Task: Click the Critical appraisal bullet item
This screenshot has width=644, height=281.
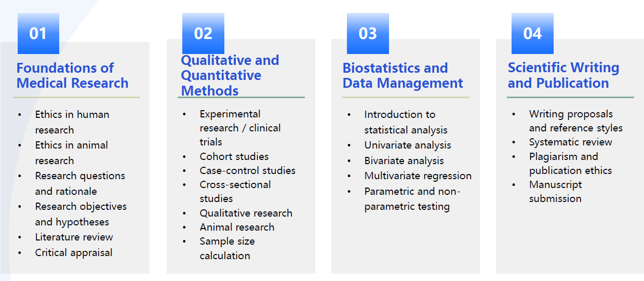Action: pyautogui.click(x=73, y=253)
